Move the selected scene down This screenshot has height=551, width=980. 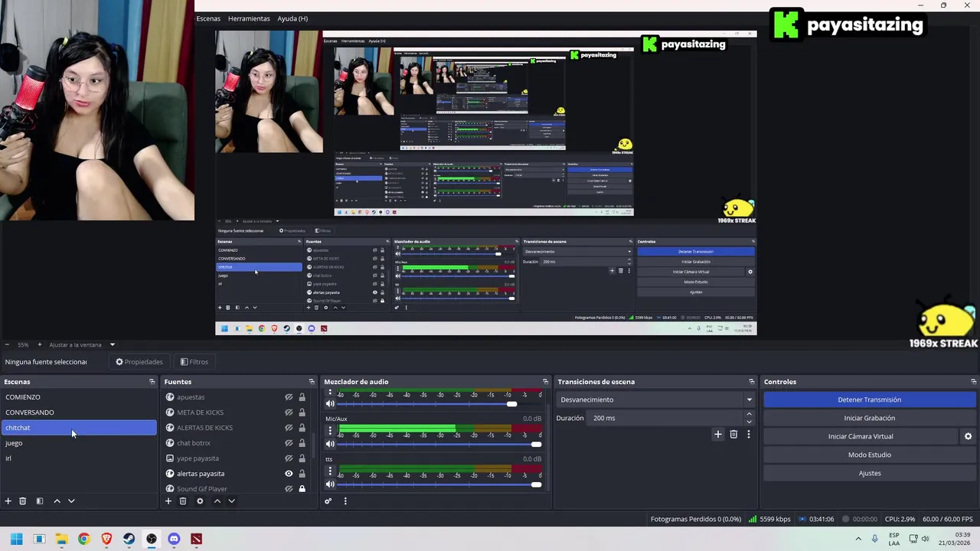pos(71,501)
